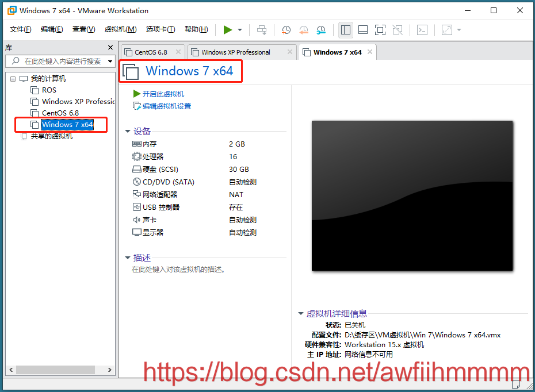Enter full screen mode icon

(380, 30)
